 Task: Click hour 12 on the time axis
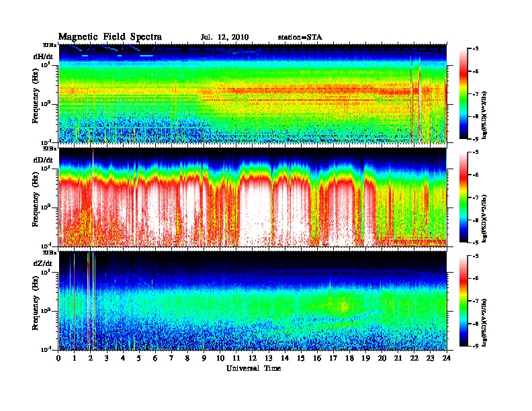click(x=253, y=358)
